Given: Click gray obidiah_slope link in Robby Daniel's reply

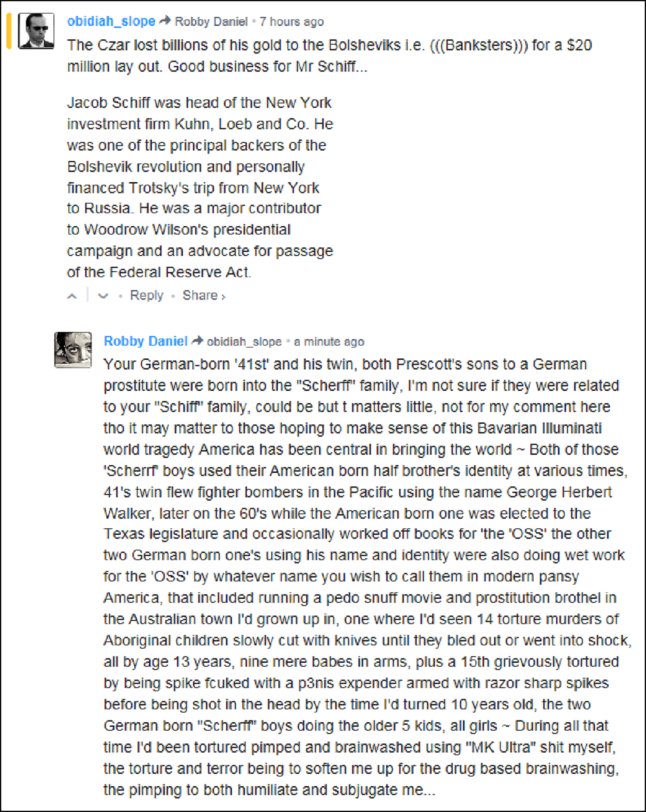Looking at the screenshot, I should (244, 342).
